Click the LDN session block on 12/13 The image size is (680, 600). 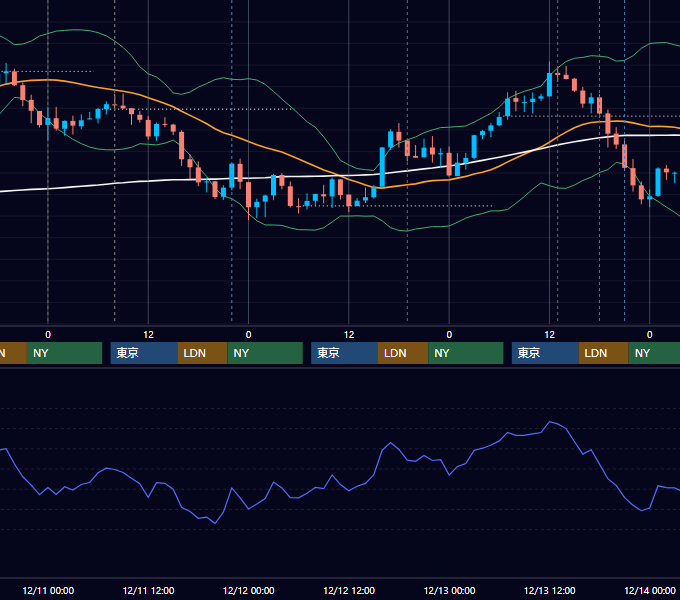click(x=604, y=353)
